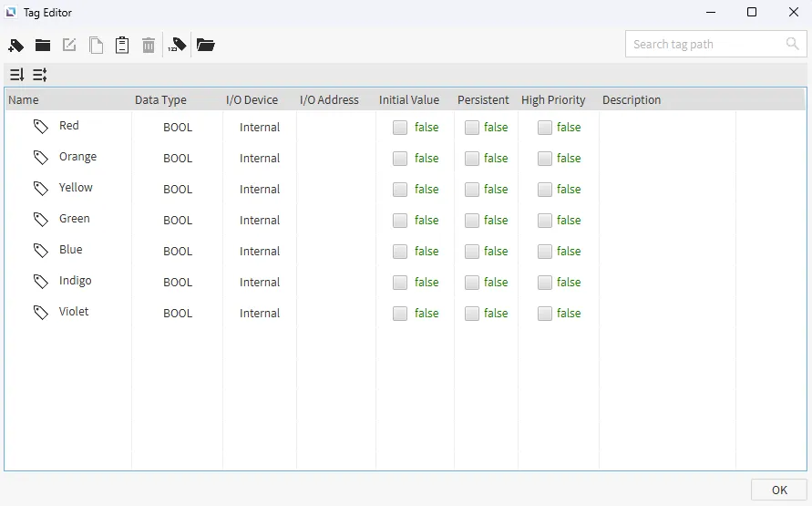Toggle Persistent checkbox for Yellow tag
Image resolution: width=812 pixels, height=506 pixels.
472,190
